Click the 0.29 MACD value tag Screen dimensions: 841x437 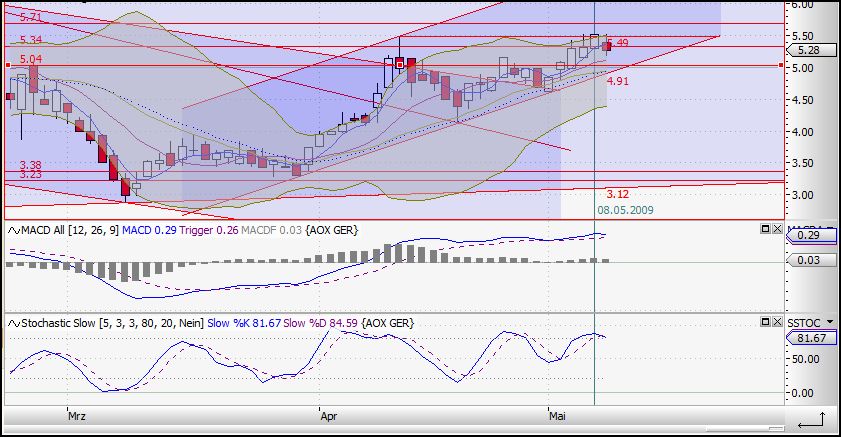810,235
